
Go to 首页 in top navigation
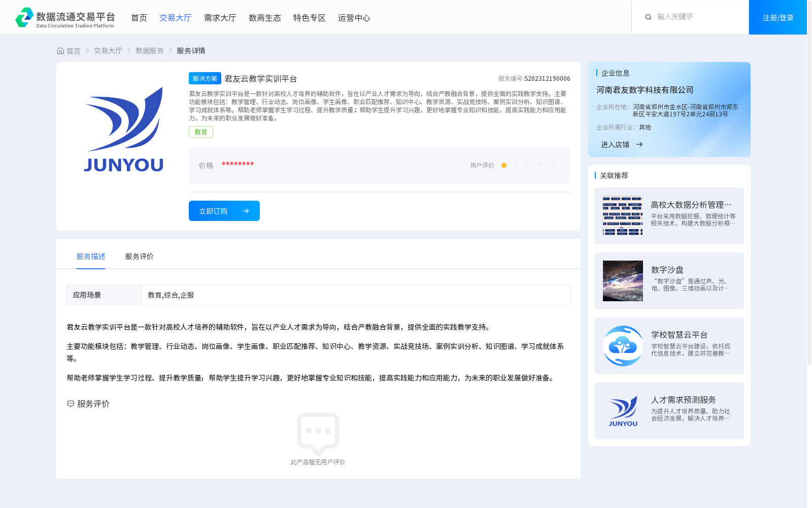click(x=139, y=18)
